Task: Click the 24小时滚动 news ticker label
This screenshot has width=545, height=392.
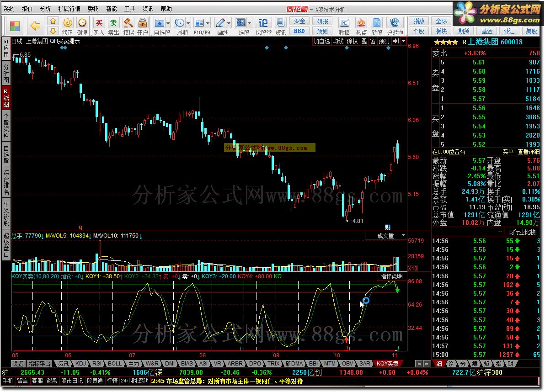Action: tap(134, 381)
